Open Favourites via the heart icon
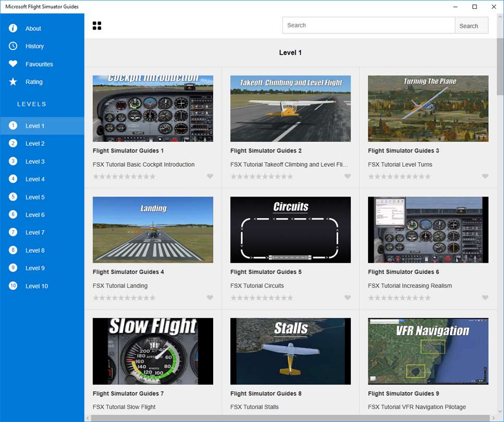The image size is (504, 422). (x=13, y=64)
